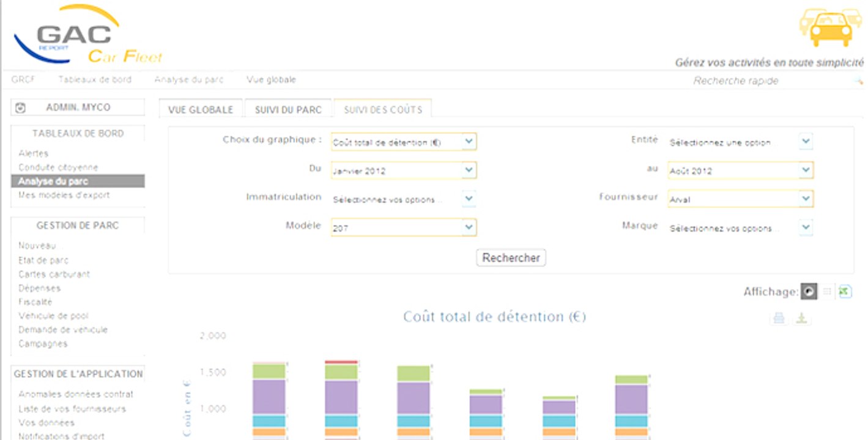The image size is (868, 440).
Task: Open Anomalies données contrat link
Action: (x=76, y=394)
